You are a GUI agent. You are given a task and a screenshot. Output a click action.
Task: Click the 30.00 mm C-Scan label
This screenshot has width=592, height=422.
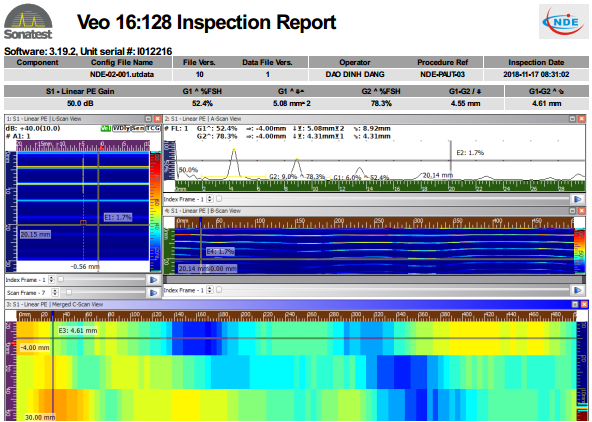coord(40,417)
